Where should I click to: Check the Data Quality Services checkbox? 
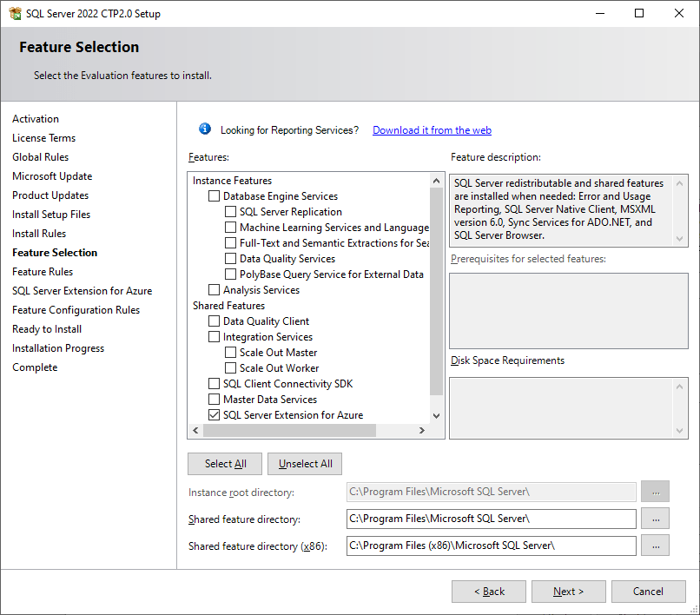point(230,259)
